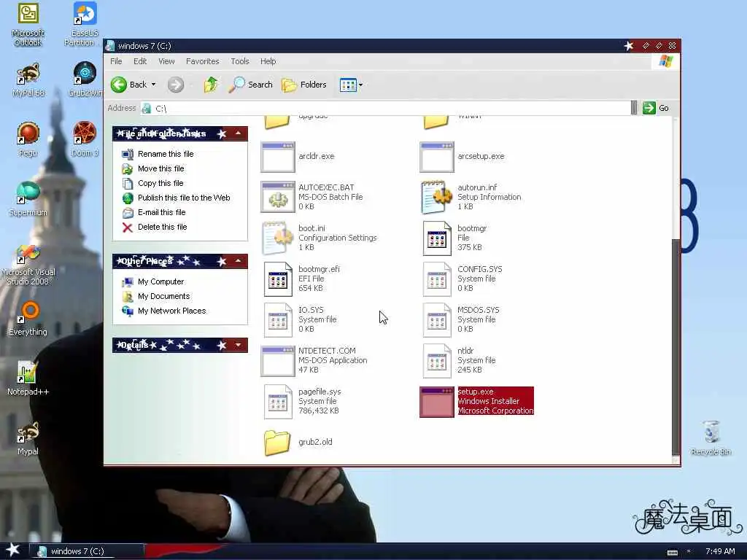
Task: Select the arcsetup.exe file icon
Action: (x=437, y=157)
